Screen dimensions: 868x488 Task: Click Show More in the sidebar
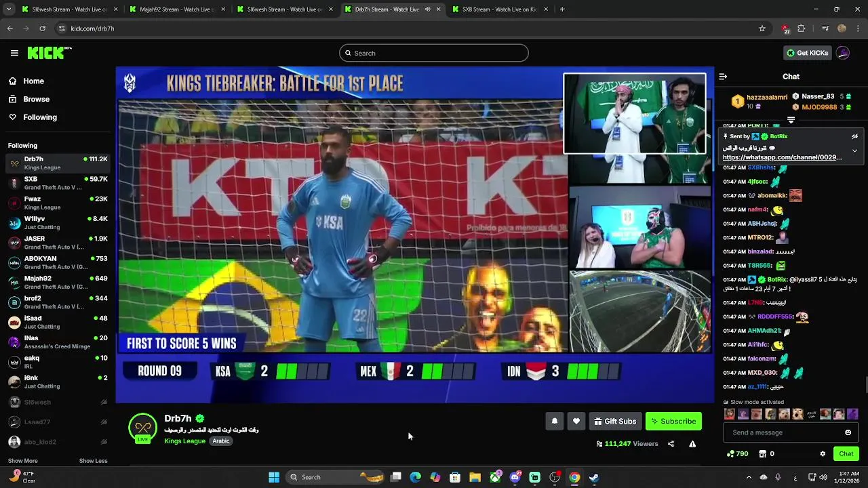23,461
